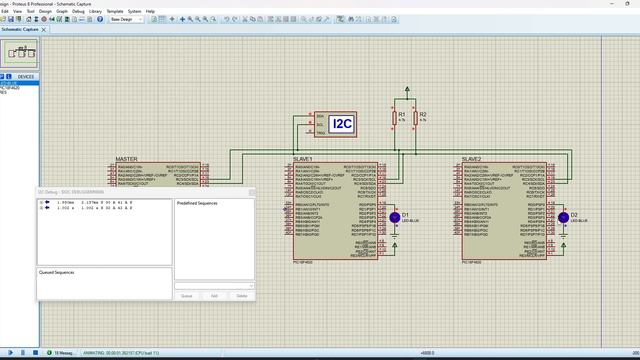640x360 pixels.
Task: Click the Zoom Out magnifier icon
Action: tap(198, 19)
